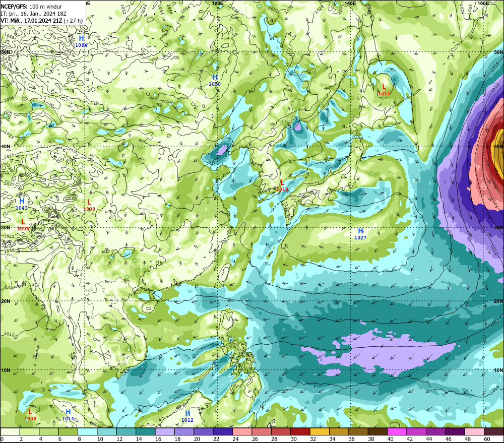504x443 pixels.
Task: Click the 120E longitude label
Action: [x=218, y=3]
